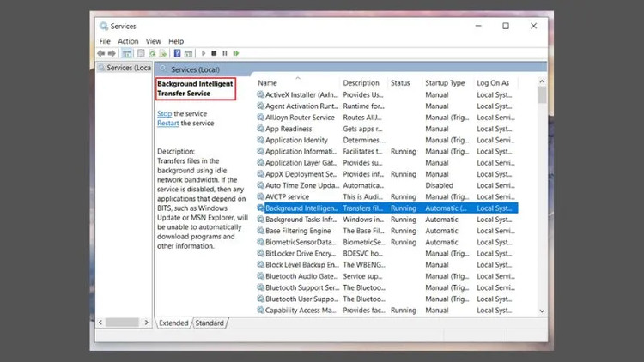Open the Action menu
This screenshot has width=644, height=362.
128,41
